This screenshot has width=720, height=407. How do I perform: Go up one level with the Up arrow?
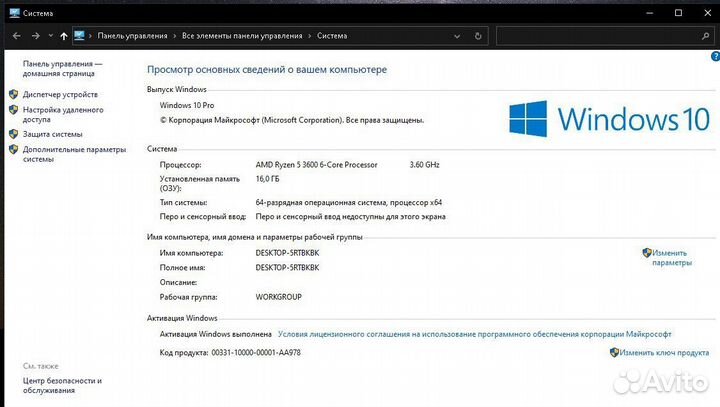click(x=64, y=36)
